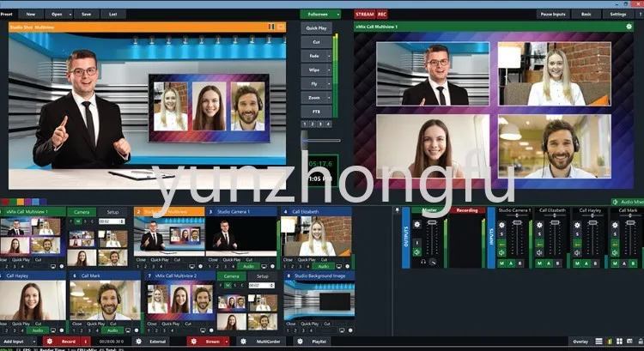Image resolution: width=644 pixels, height=351 pixels.
Task: Open Studio Camera 1 audio settings gear
Action: [x=501, y=225]
